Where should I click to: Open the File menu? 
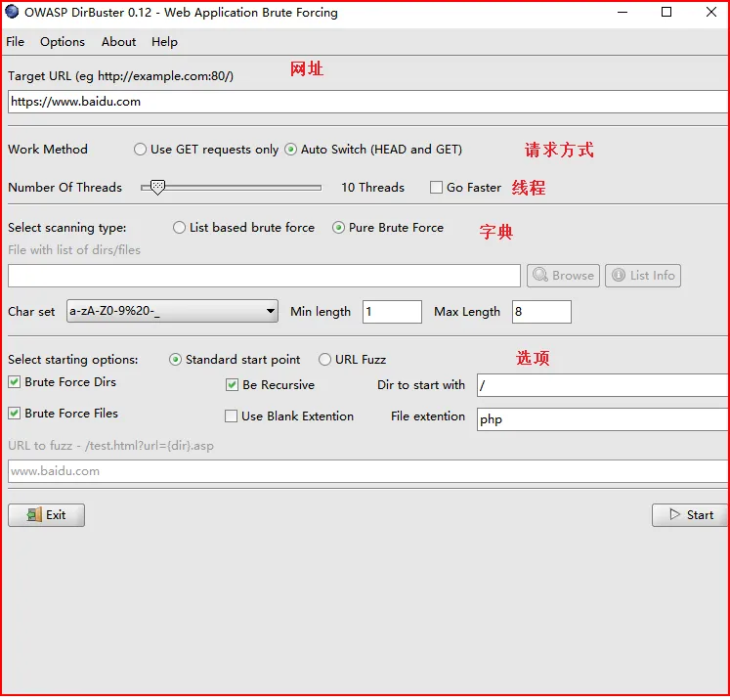pyautogui.click(x=15, y=42)
